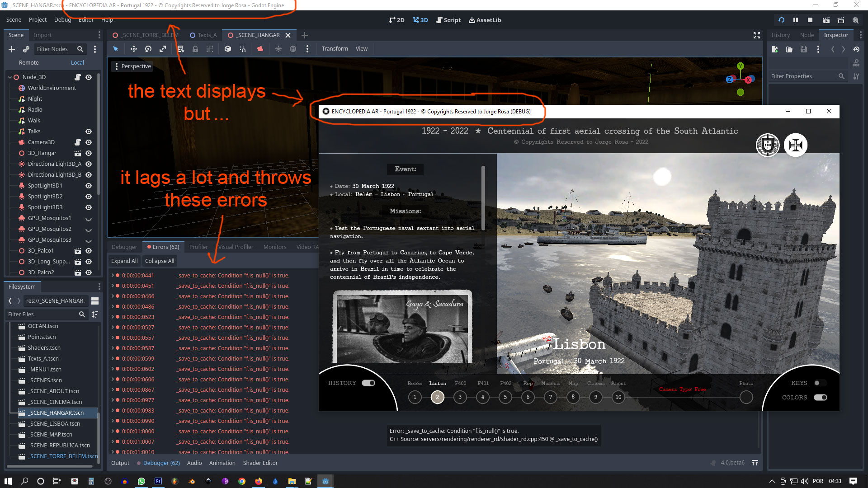Screen dimensions: 868x488
Task: Activate the Rotate tool
Action: [x=148, y=49]
